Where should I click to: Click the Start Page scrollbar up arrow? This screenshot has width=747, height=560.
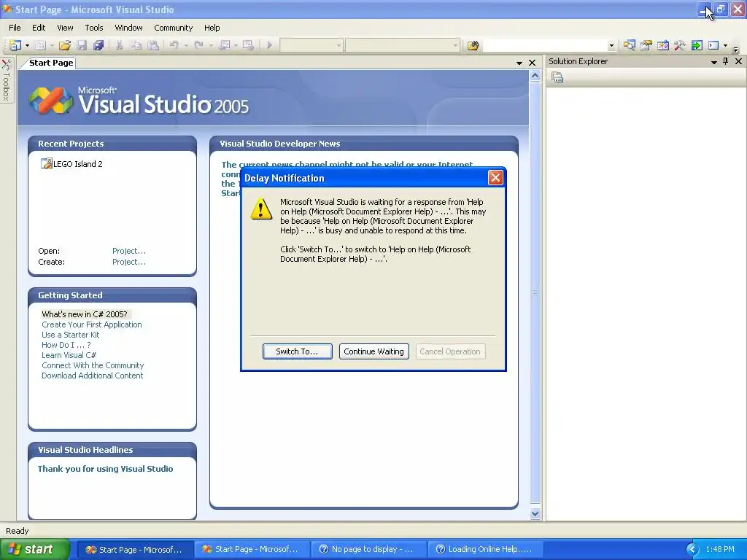point(535,76)
